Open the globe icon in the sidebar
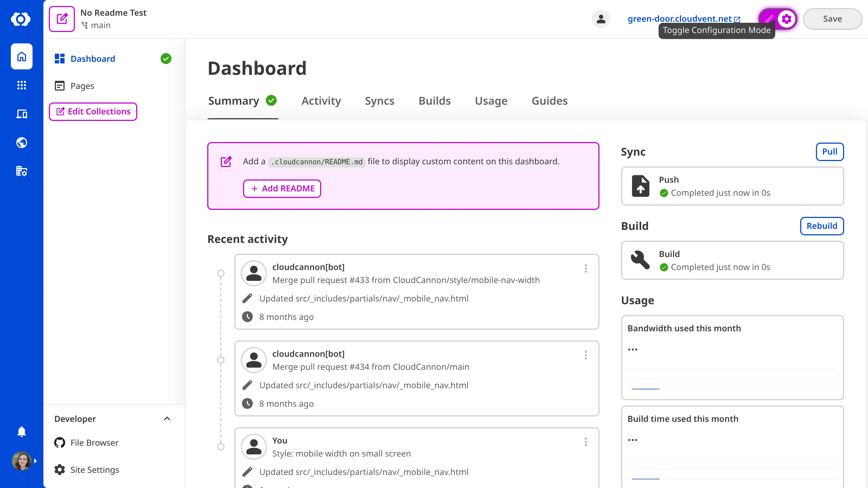Viewport: 868px width, 488px height. pyautogui.click(x=21, y=142)
